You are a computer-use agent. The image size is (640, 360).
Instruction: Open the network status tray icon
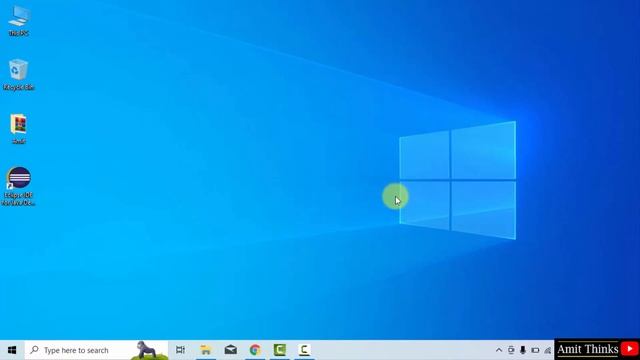(x=548, y=350)
